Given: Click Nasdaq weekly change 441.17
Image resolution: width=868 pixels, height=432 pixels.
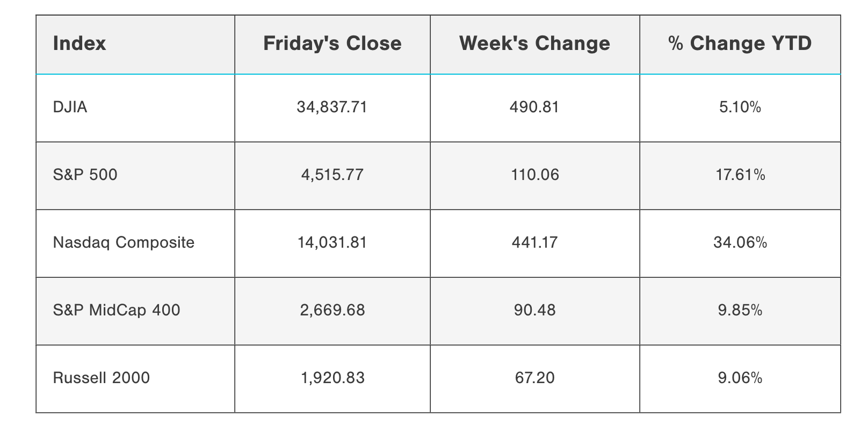Looking at the screenshot, I should [x=534, y=242].
